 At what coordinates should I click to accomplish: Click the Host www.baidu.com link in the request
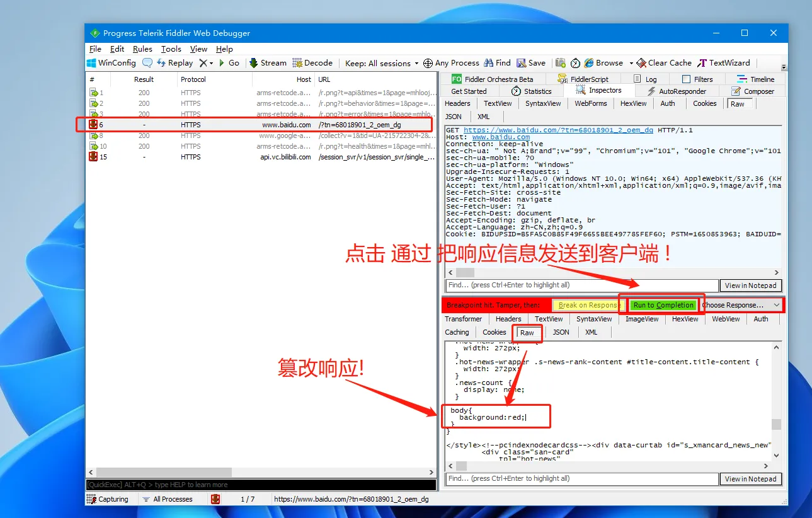[x=501, y=137]
